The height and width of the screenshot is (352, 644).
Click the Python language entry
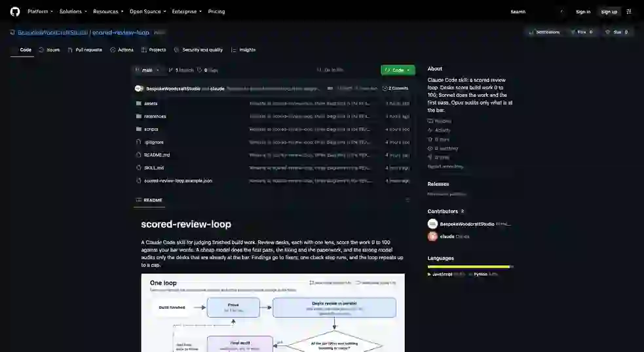[483, 274]
